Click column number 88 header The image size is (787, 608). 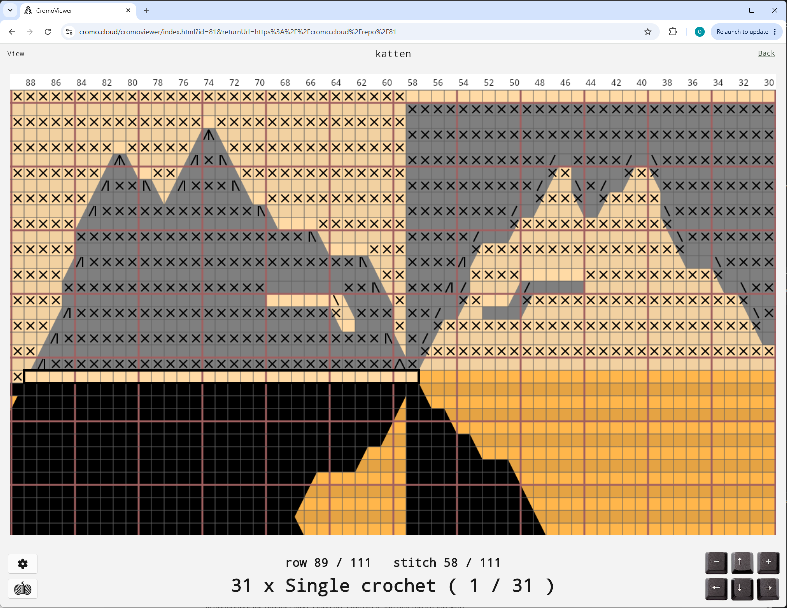pos(31,82)
